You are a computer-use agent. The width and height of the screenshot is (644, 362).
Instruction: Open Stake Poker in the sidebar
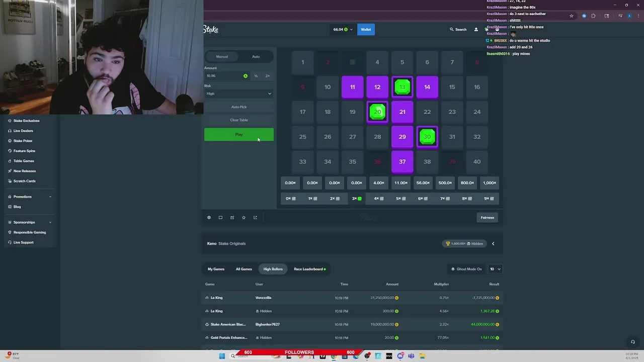pos(23,141)
